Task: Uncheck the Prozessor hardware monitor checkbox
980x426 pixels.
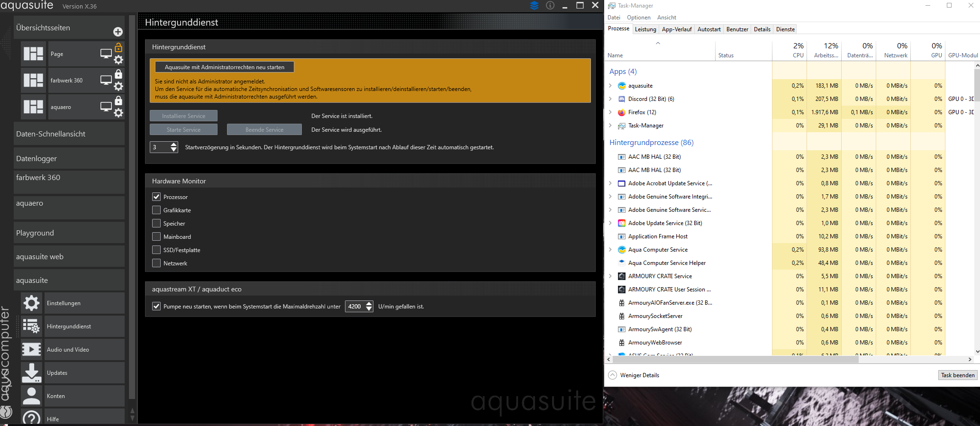Action: point(156,197)
